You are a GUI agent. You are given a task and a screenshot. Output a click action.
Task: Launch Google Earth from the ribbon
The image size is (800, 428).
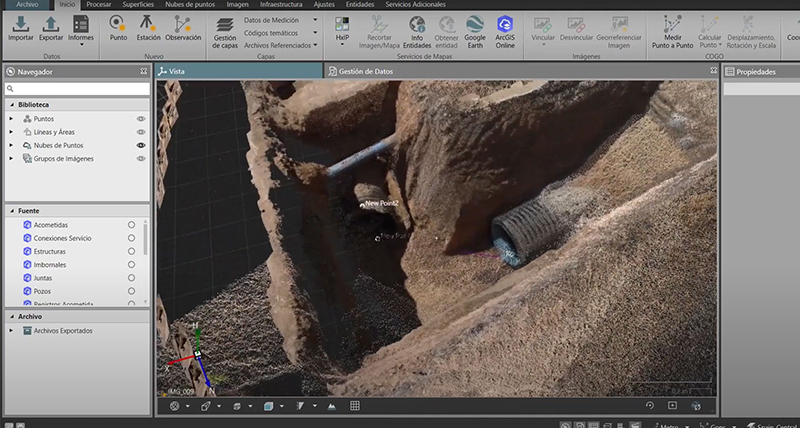tap(474, 25)
